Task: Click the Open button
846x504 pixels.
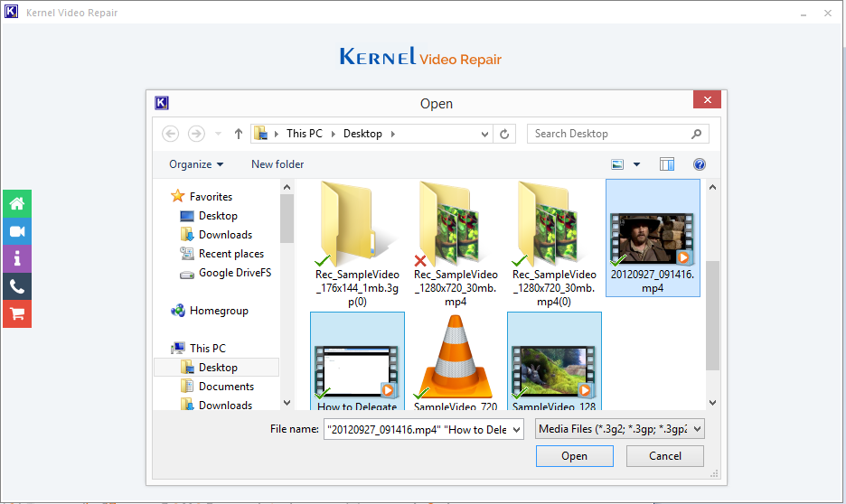Action: click(x=575, y=456)
